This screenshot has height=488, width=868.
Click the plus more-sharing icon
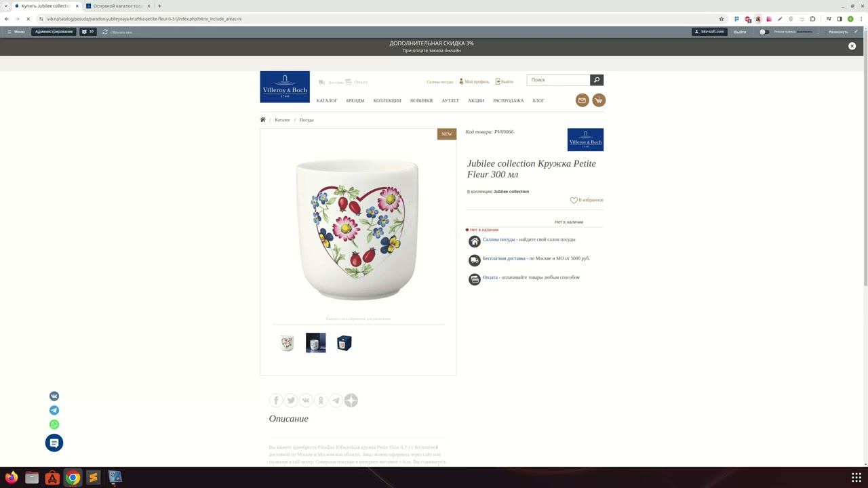[351, 401]
